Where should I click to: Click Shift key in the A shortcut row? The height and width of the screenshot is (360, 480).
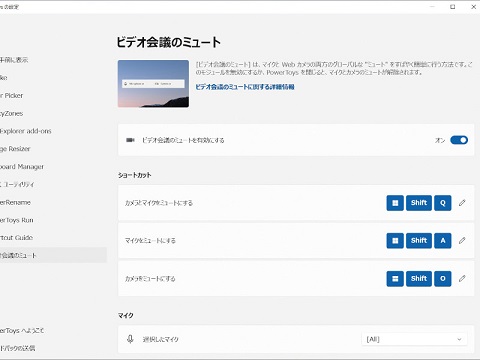point(419,240)
